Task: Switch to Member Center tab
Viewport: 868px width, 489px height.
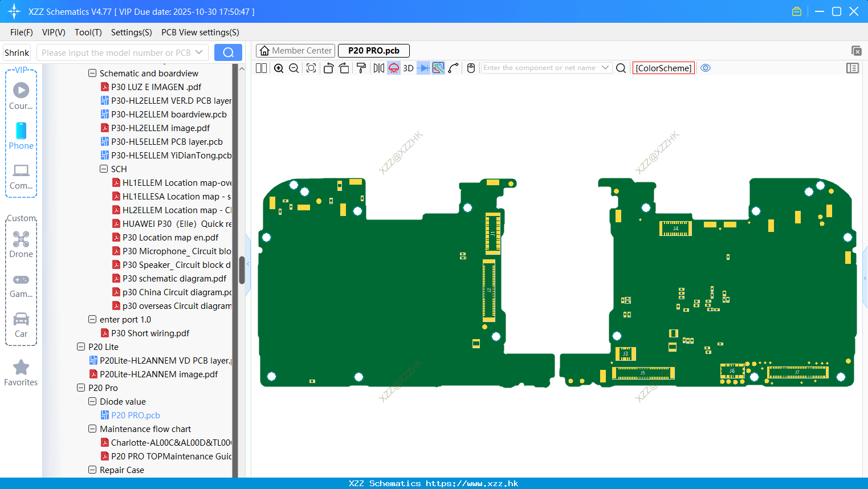Action: [296, 51]
